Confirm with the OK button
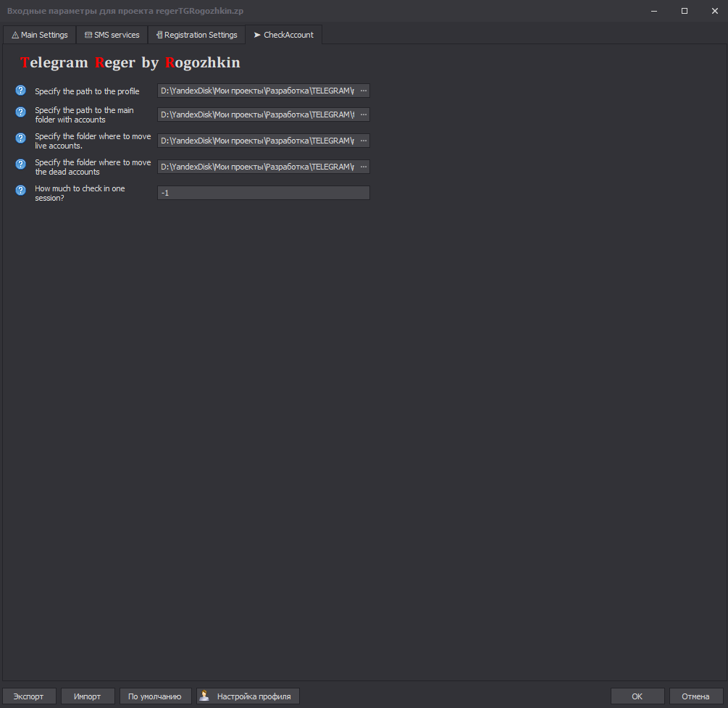This screenshot has height=708, width=728. click(637, 696)
